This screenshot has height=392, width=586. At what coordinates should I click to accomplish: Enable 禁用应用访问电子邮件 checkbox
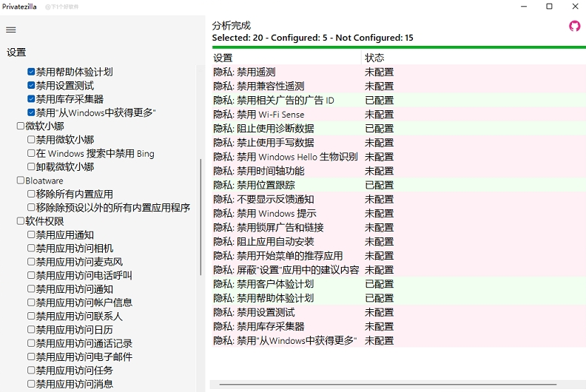coord(31,356)
